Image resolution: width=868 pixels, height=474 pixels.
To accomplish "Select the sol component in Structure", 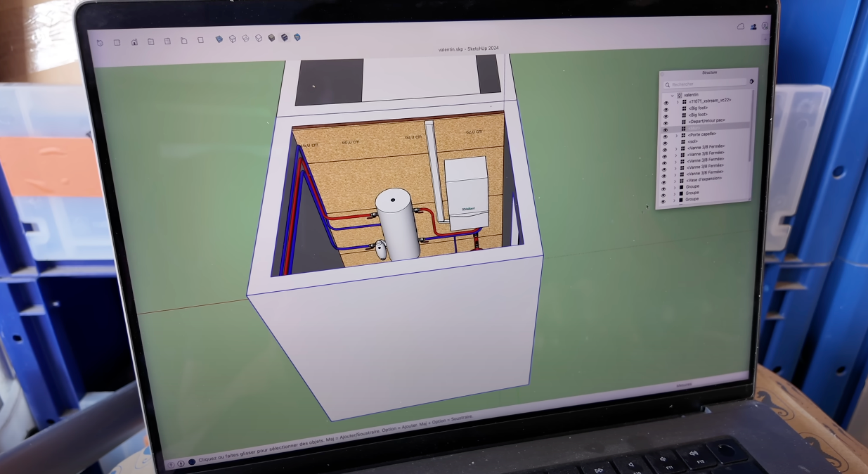I will click(x=692, y=141).
